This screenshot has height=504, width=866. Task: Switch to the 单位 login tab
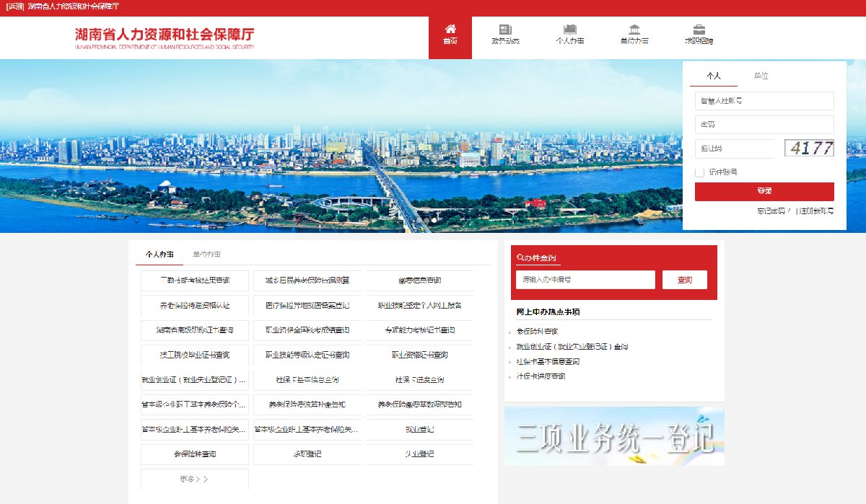pyautogui.click(x=761, y=76)
